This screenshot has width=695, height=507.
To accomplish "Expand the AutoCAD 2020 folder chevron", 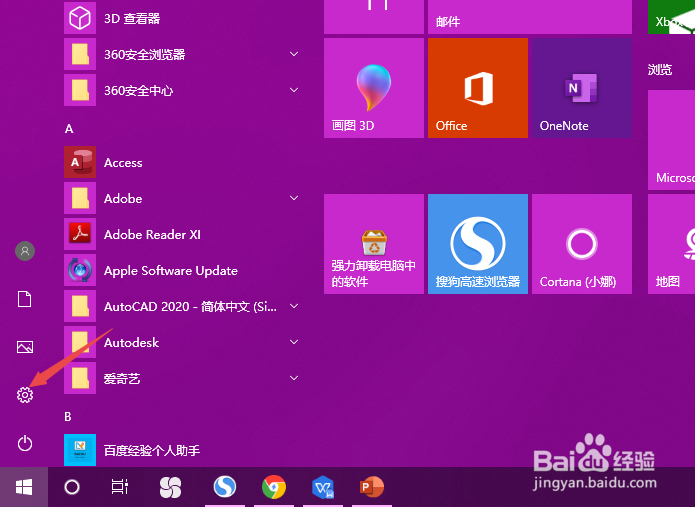I will (294, 306).
